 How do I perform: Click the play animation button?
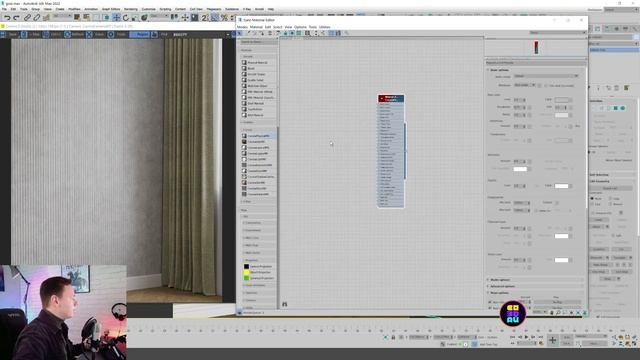click(x=527, y=337)
